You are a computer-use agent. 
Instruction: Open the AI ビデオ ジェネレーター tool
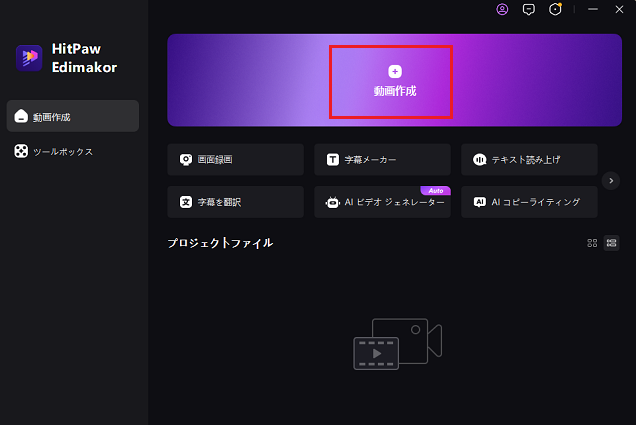[382, 202]
